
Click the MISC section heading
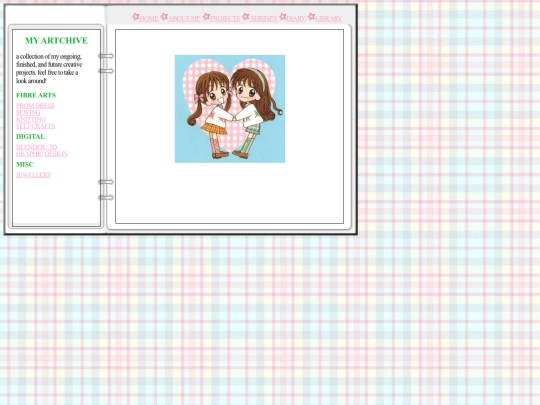25,164
